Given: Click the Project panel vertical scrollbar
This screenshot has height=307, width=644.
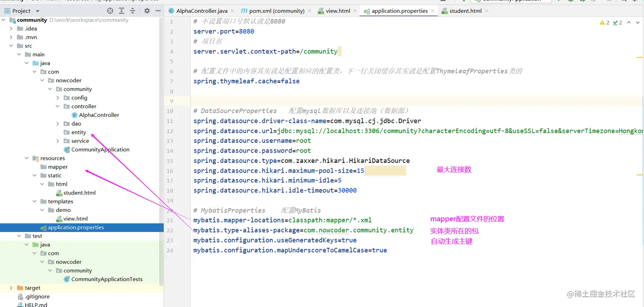Looking at the screenshot, I should [x=161, y=151].
